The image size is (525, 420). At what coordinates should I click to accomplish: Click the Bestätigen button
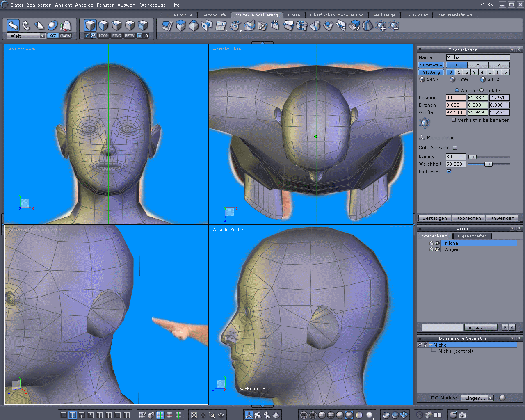click(x=434, y=218)
